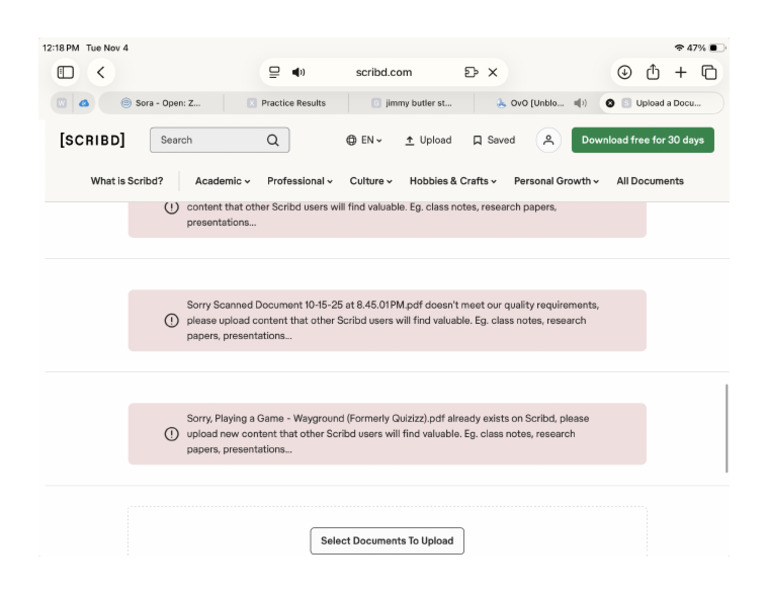This screenshot has width=768, height=594.
Task: Mute the OvO tab speaker icon
Action: 580,103
